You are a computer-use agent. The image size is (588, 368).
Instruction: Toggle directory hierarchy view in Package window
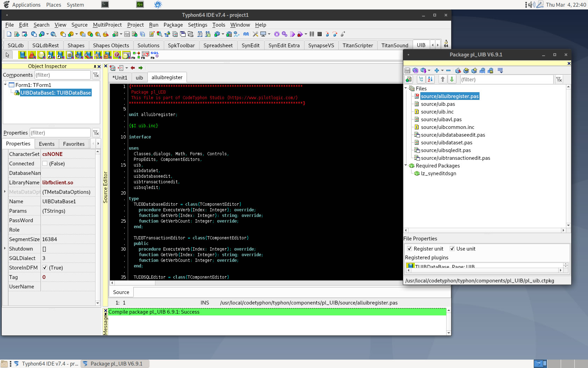pyautogui.click(x=421, y=80)
